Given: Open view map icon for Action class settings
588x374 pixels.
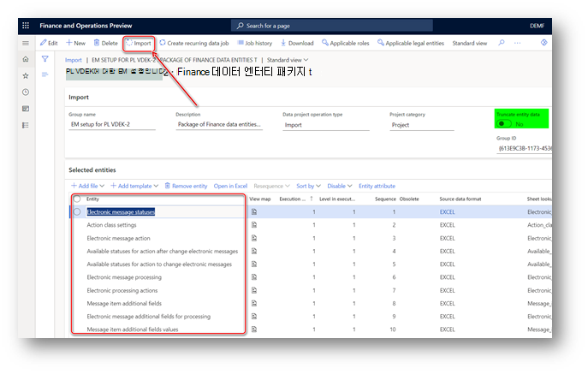Looking at the screenshot, I should [254, 225].
